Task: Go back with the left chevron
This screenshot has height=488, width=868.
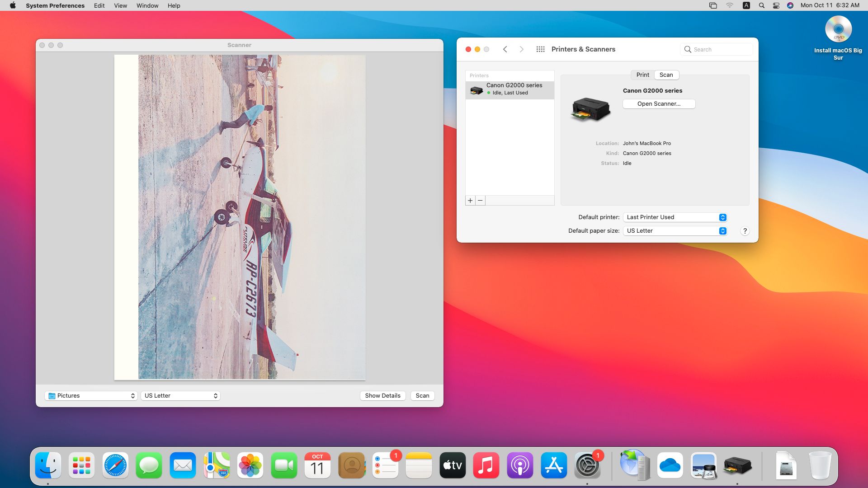Action: [505, 49]
